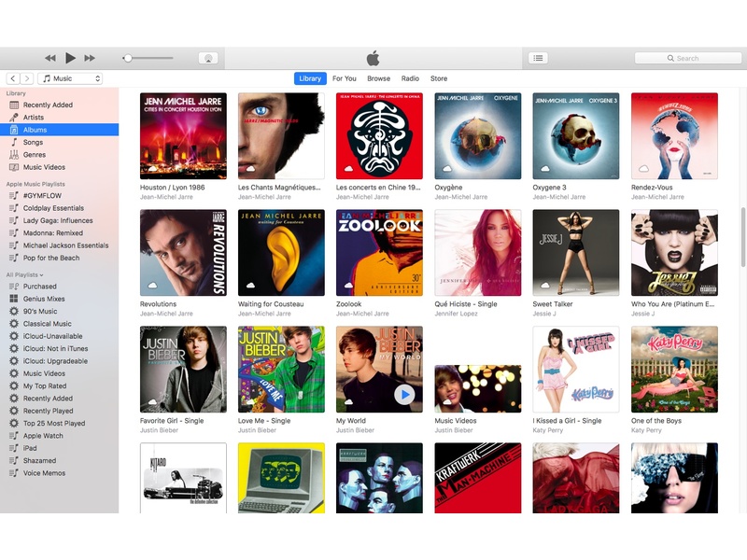
Task: Open the Shazamed playlist
Action: tap(59, 460)
